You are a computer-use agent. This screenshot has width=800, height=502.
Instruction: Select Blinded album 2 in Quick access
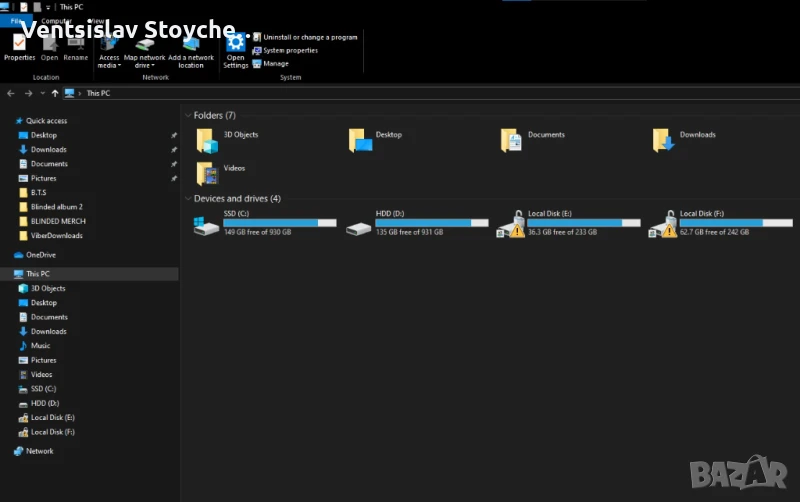pos(56,207)
